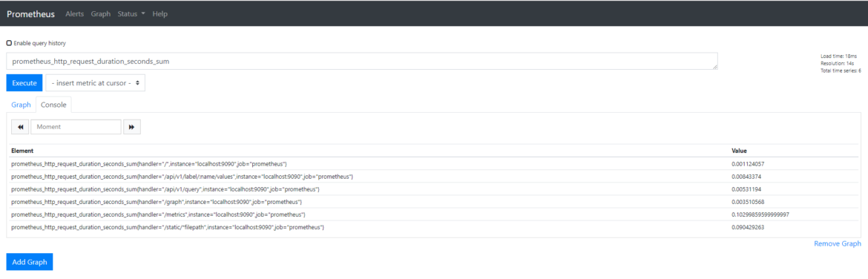Click value 0.10299859599999997
868x279 pixels.
pos(760,214)
